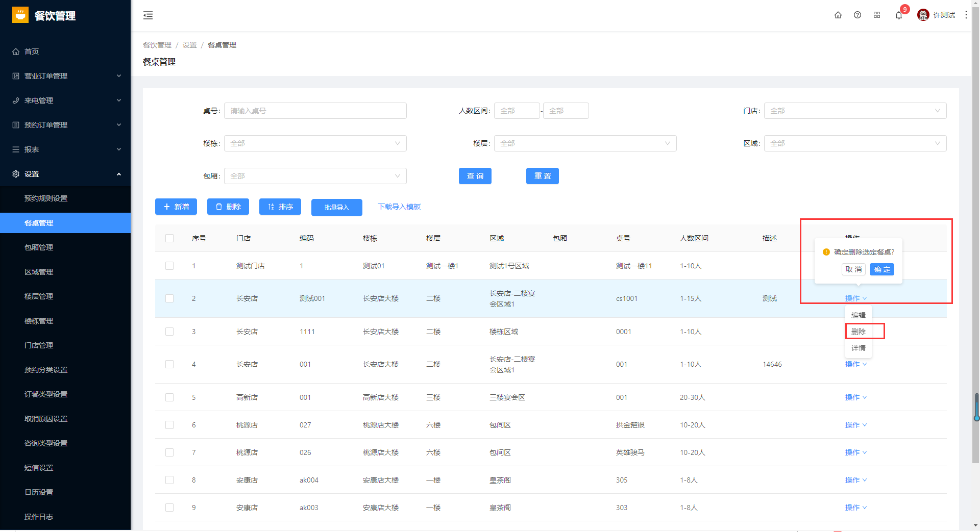Focus the second 人数区间 input
980x532 pixels.
coord(566,111)
